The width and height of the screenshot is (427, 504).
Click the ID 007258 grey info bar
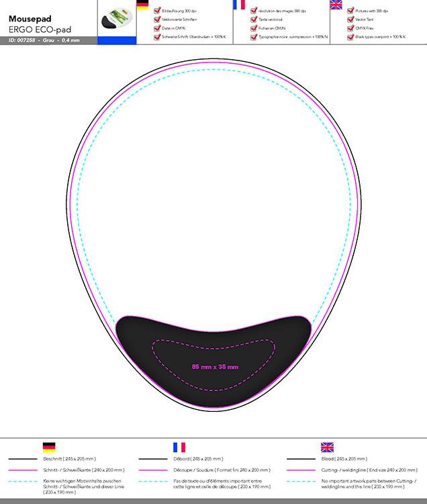[48, 41]
